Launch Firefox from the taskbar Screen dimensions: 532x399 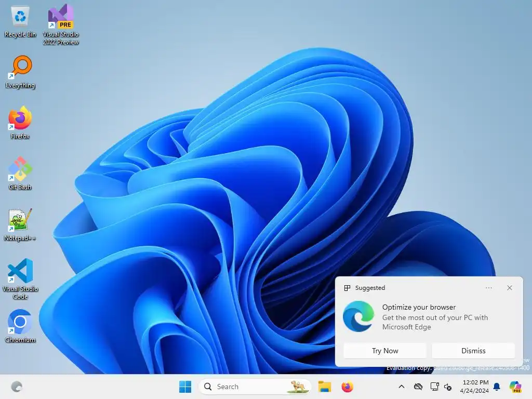347,387
